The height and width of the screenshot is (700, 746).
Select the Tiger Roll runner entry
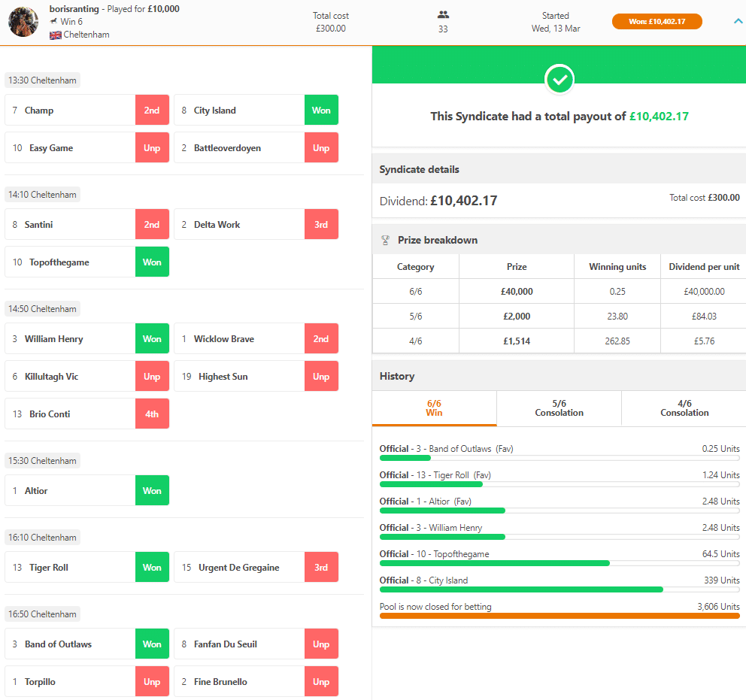(70, 568)
